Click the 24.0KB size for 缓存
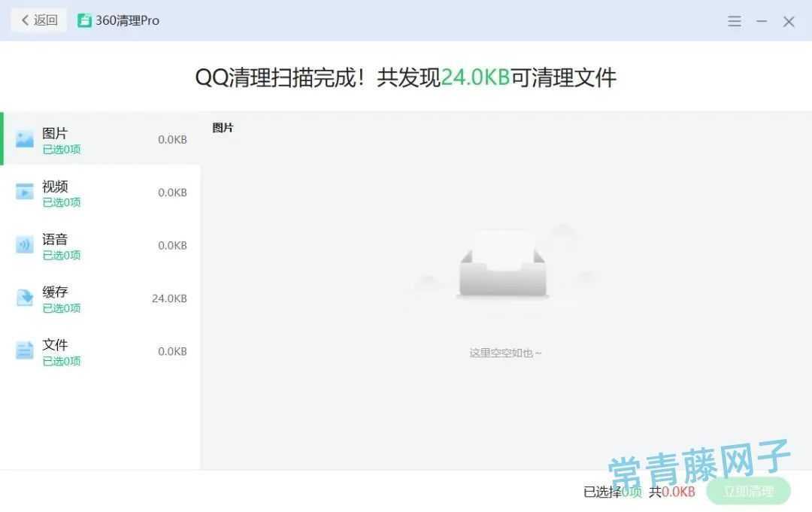Screen dimensions: 812x512 [x=169, y=298]
